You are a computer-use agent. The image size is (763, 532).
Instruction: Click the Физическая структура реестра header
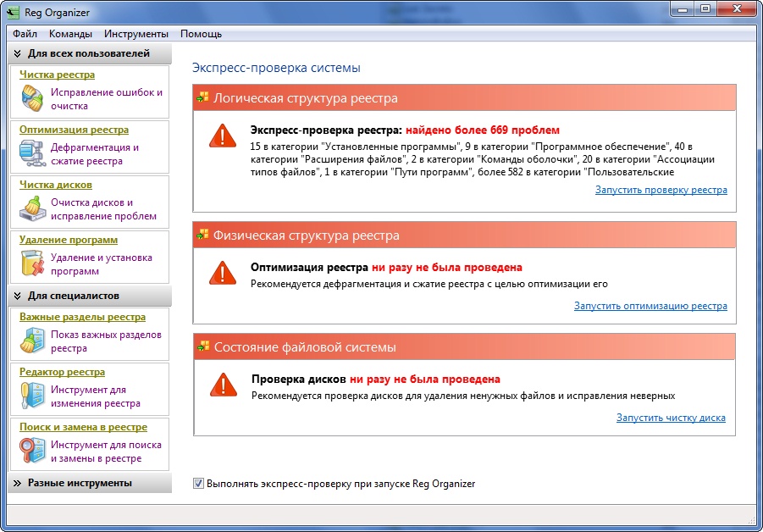(306, 236)
